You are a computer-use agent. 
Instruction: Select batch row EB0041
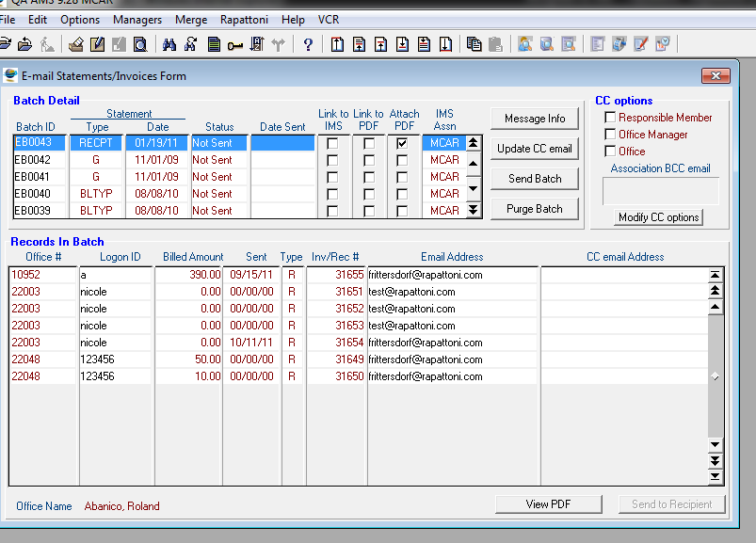(x=34, y=177)
